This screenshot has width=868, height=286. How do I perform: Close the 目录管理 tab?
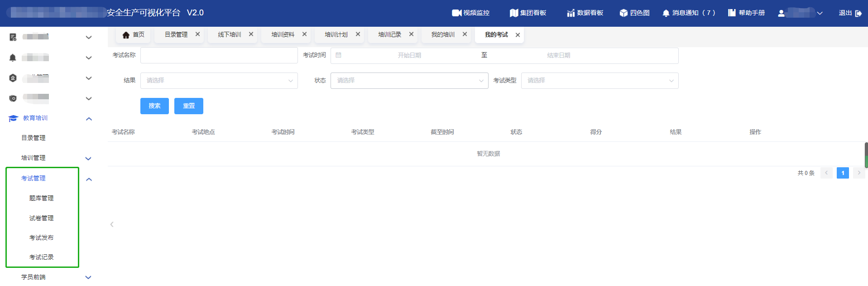197,34
